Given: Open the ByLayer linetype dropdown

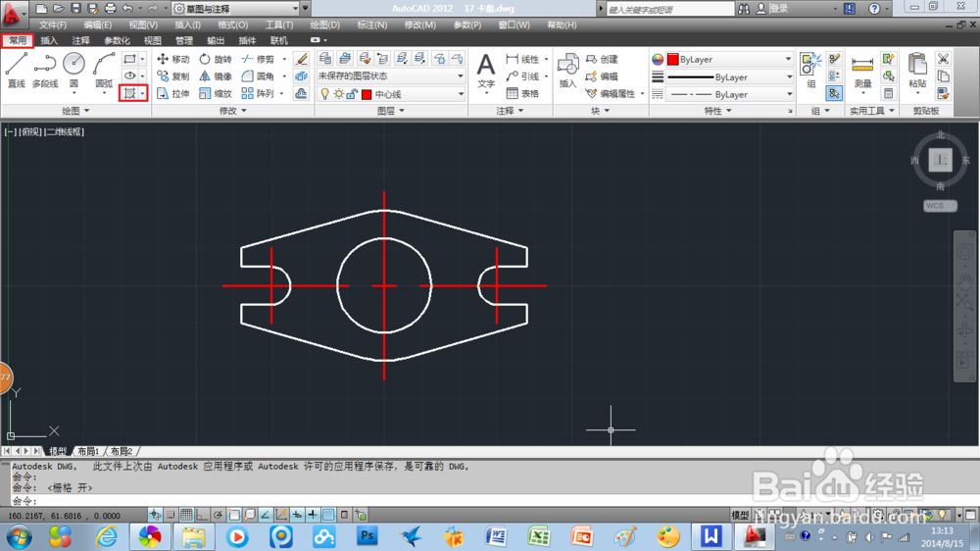Looking at the screenshot, I should point(729,94).
